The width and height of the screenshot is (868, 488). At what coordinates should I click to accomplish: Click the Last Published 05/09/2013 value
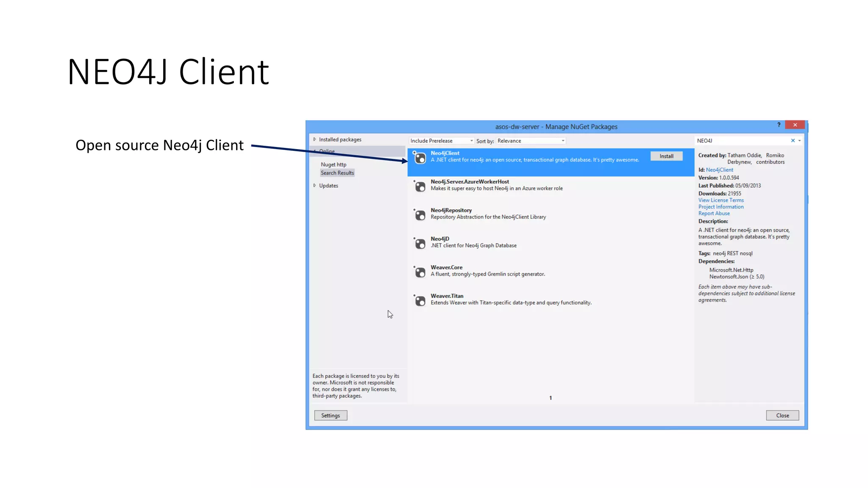click(x=748, y=186)
